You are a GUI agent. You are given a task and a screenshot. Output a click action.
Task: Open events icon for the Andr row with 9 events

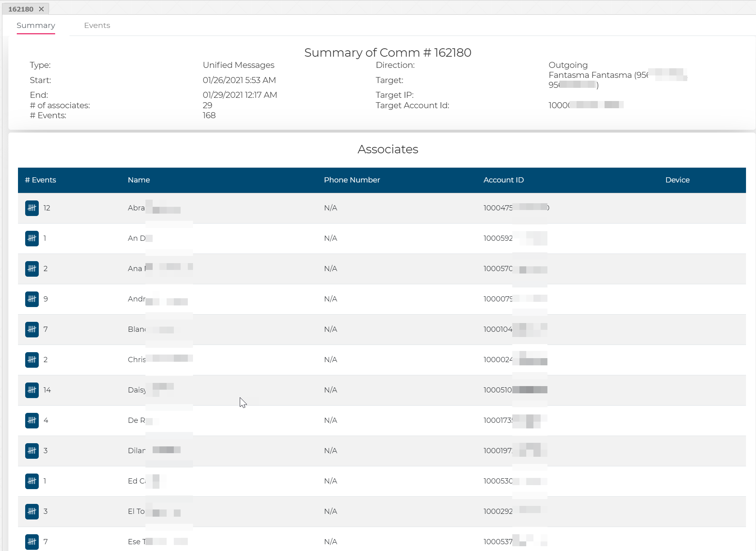pos(32,299)
